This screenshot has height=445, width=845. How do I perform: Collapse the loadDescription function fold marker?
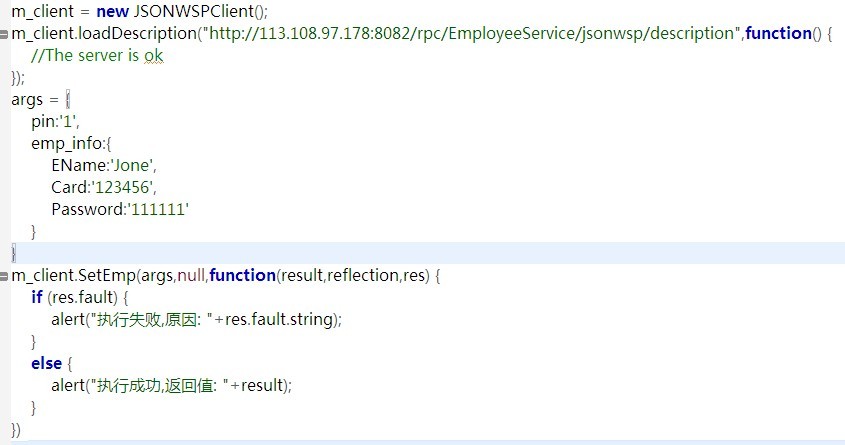click(x=4, y=34)
